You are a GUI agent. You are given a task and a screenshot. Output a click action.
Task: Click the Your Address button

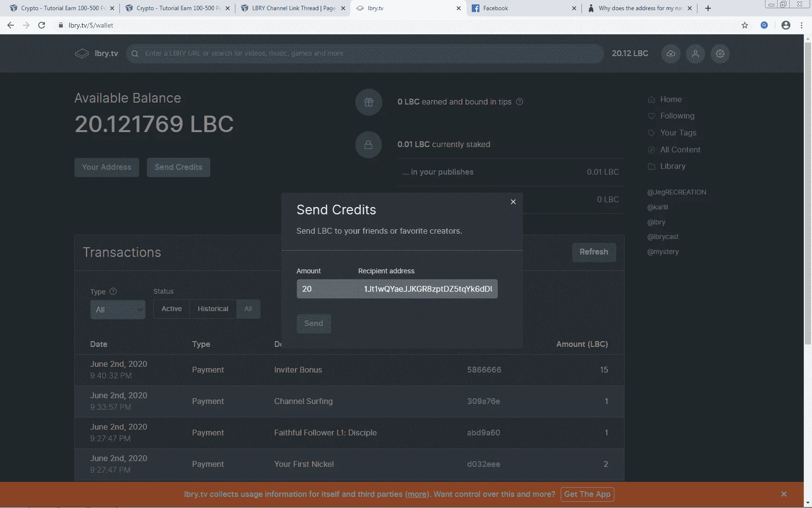point(107,167)
